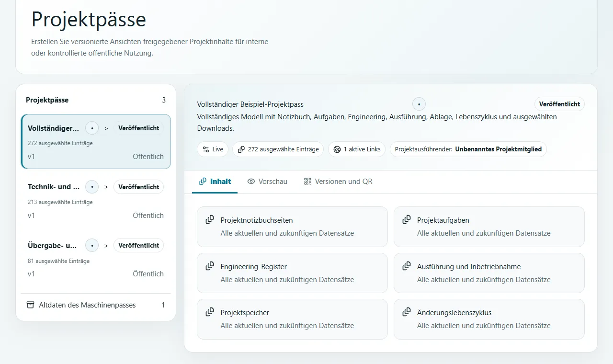Click the icon on the Projektaufgaben card
The image size is (613, 364).
point(407,219)
